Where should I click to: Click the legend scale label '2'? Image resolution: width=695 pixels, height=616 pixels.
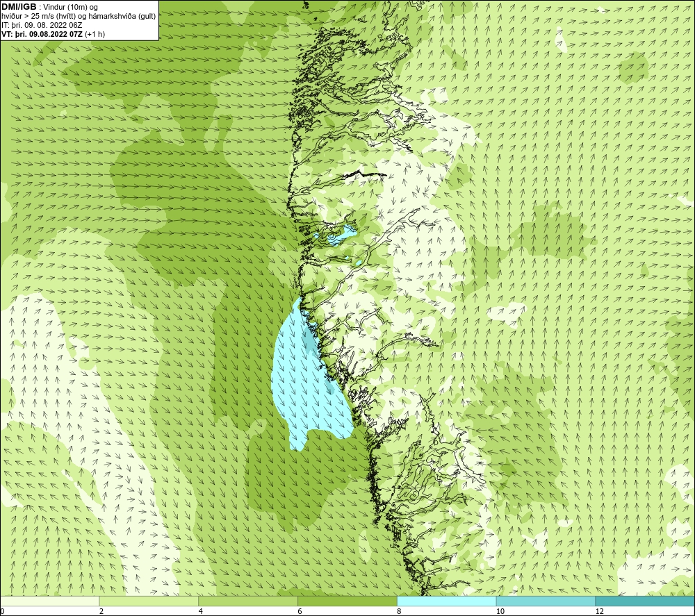click(101, 612)
